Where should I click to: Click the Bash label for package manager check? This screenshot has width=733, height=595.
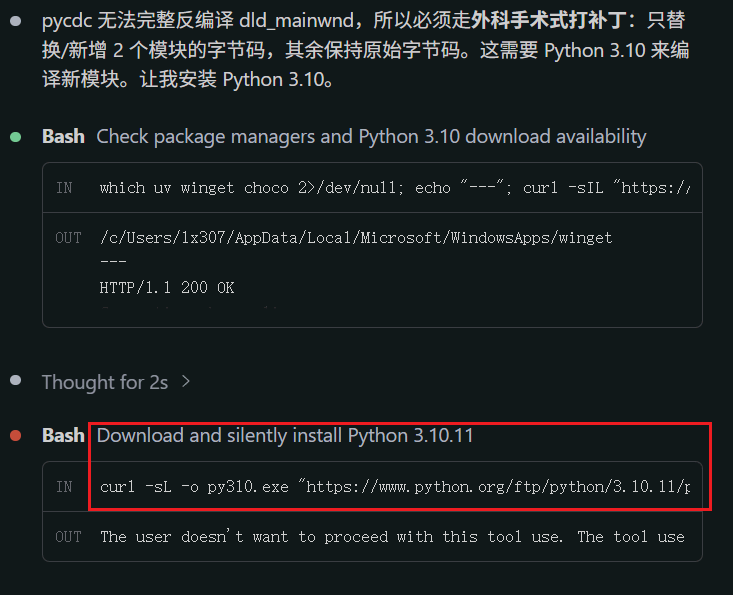pyautogui.click(x=63, y=136)
